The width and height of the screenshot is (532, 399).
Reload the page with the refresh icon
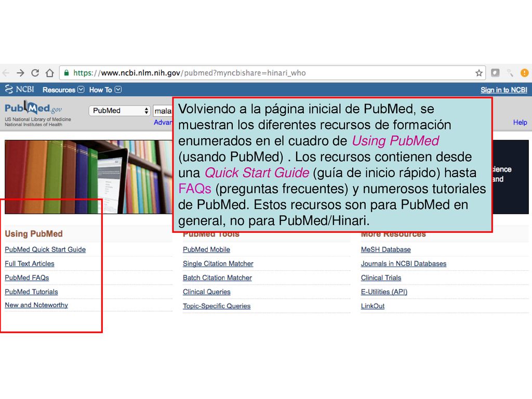click(35, 73)
